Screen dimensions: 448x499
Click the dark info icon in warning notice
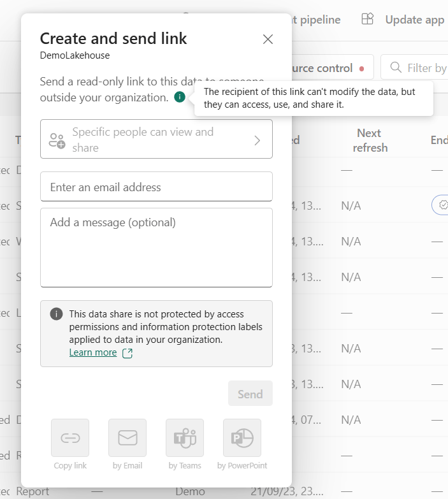coord(57,314)
